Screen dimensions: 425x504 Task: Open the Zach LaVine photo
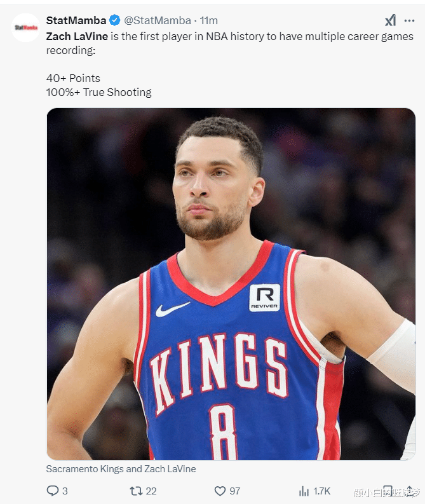231,283
